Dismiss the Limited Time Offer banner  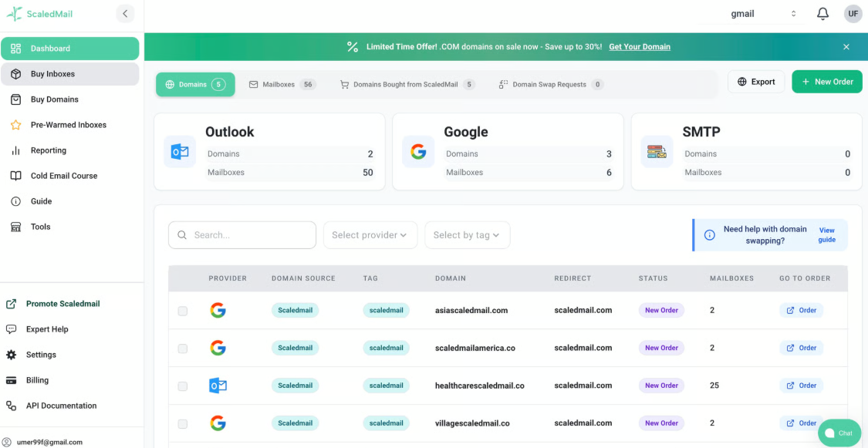[x=846, y=47]
